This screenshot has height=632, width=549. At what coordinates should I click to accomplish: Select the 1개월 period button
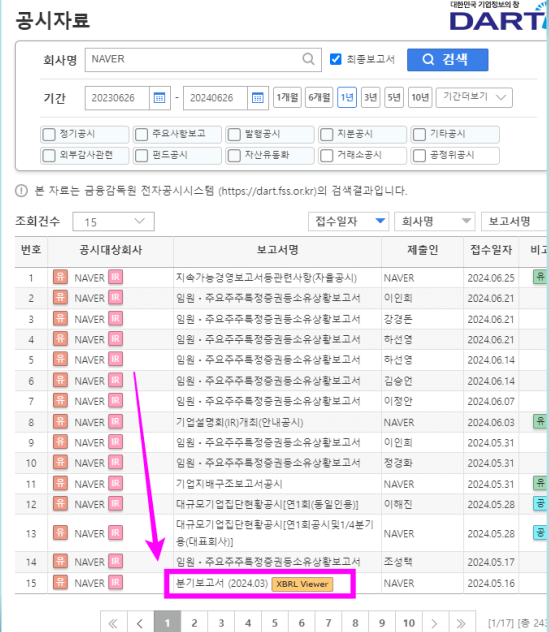[287, 98]
